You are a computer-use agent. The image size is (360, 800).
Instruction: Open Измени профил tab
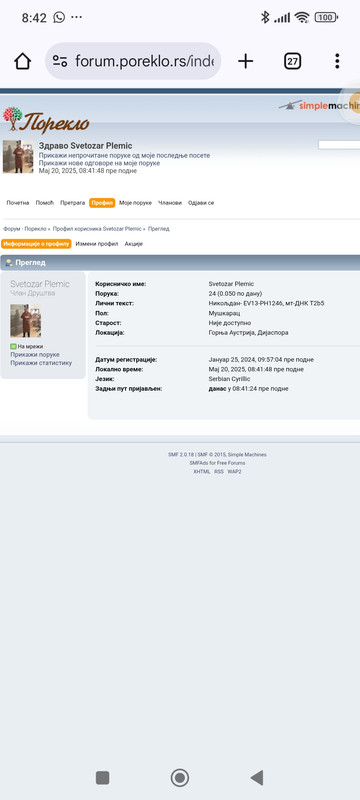(x=97, y=244)
